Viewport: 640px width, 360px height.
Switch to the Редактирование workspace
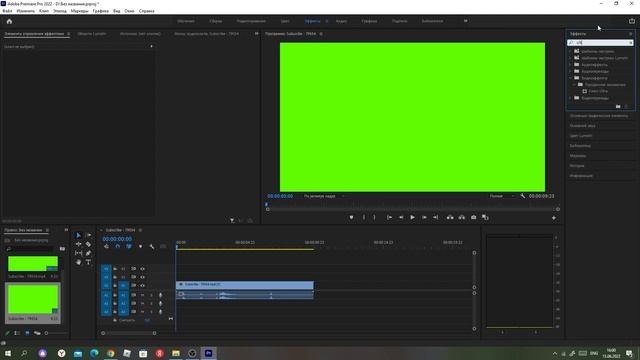(x=251, y=21)
